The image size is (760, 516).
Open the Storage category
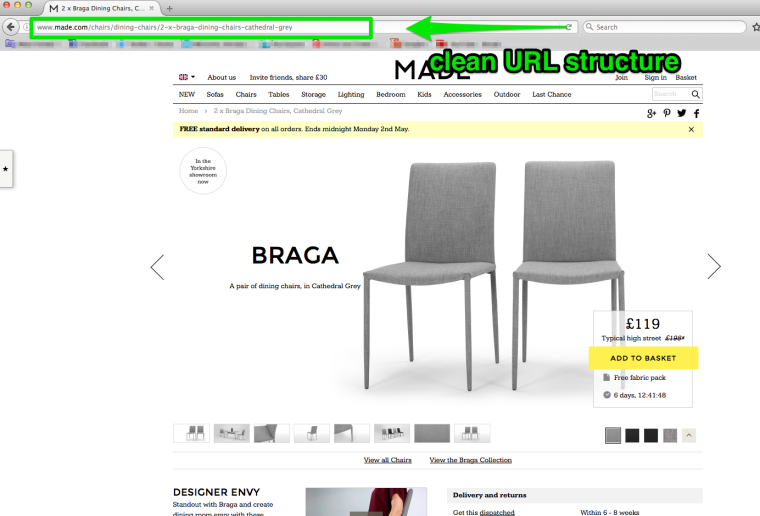point(313,94)
